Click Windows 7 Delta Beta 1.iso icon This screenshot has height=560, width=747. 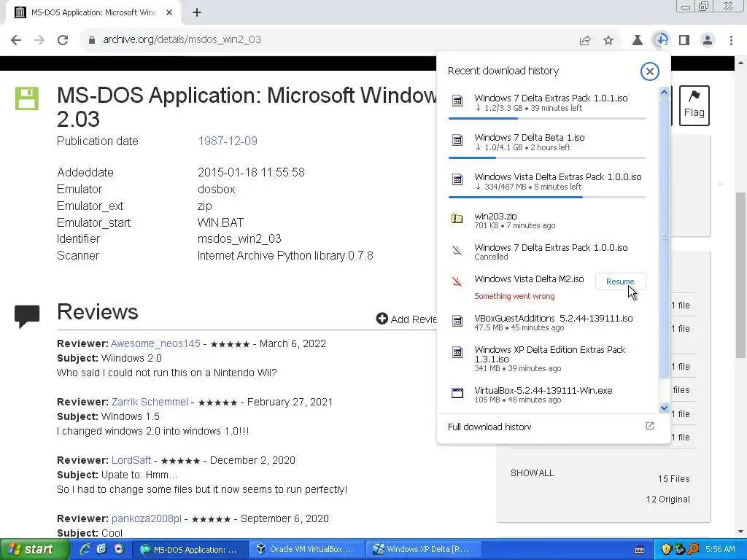tap(457, 141)
